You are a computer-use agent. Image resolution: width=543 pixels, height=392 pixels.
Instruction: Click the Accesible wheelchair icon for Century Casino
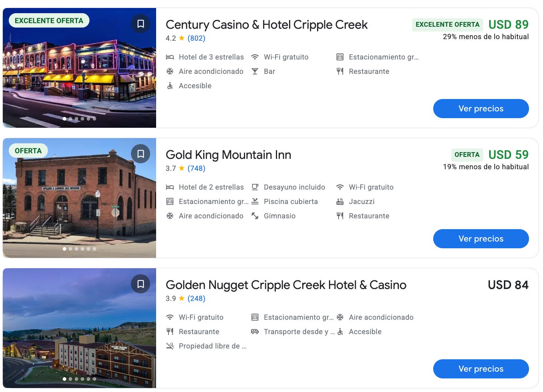170,86
